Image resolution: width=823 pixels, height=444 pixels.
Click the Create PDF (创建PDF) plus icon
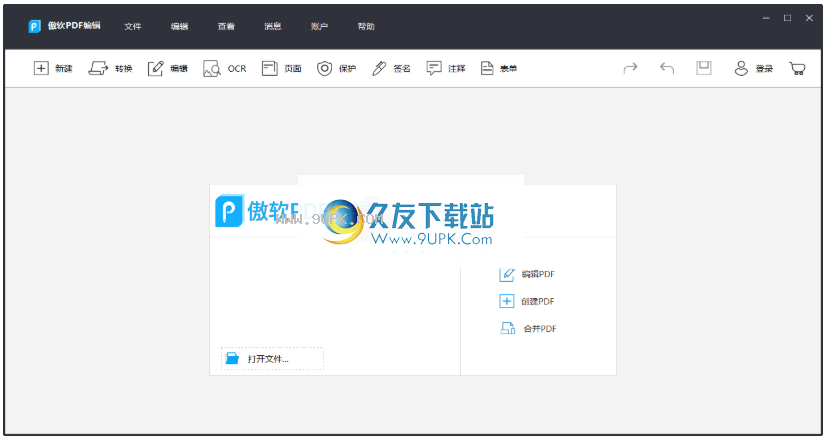pos(507,301)
